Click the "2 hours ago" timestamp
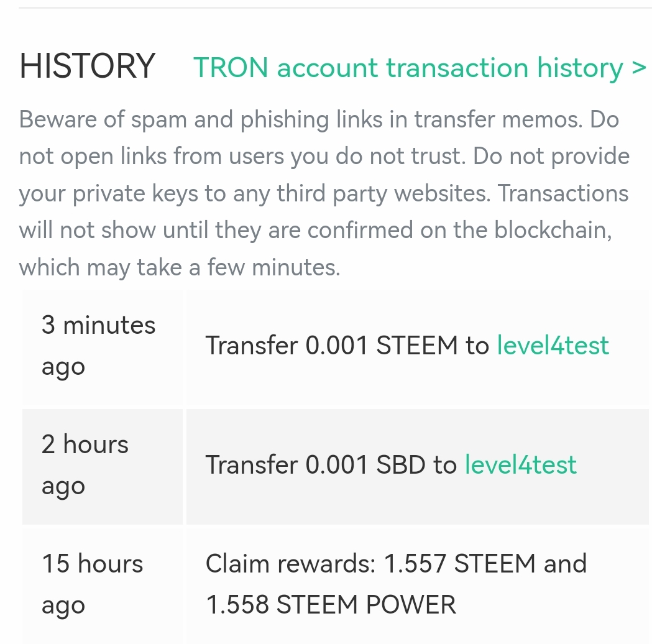This screenshot has height=644, width=652. click(85, 465)
